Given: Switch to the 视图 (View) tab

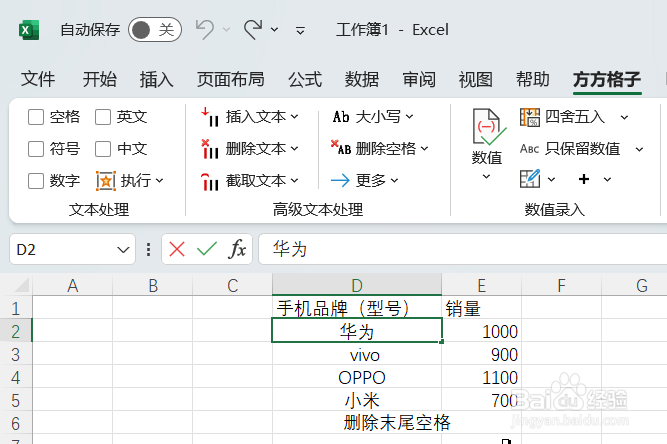Looking at the screenshot, I should coord(476,80).
